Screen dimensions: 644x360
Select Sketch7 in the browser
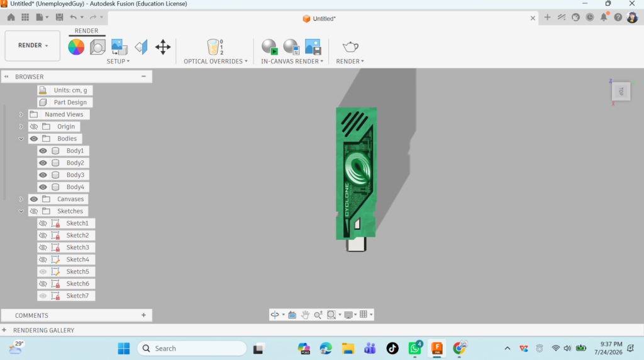click(x=77, y=295)
